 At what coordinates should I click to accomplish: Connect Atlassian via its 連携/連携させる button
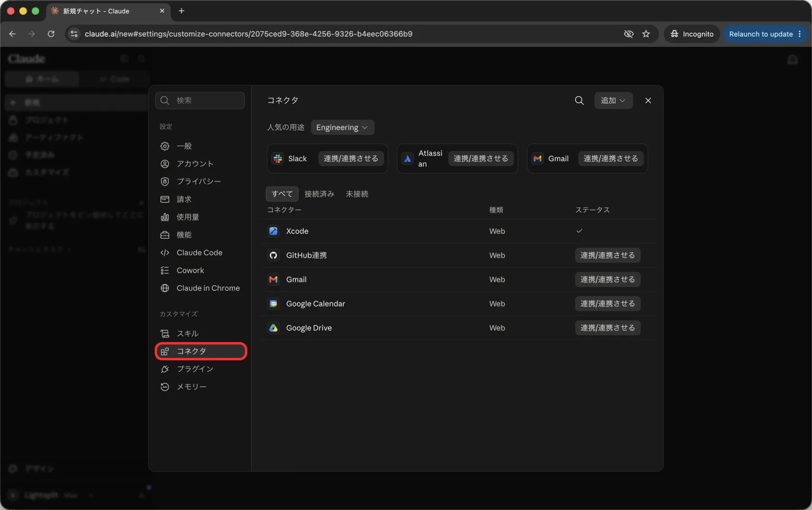(x=481, y=158)
